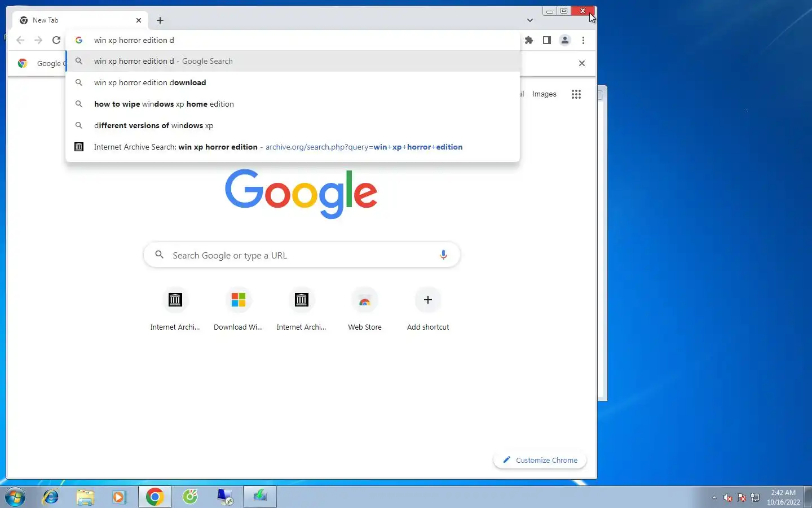
Task: Toggle the Chrome side panel icon
Action: pos(547,40)
